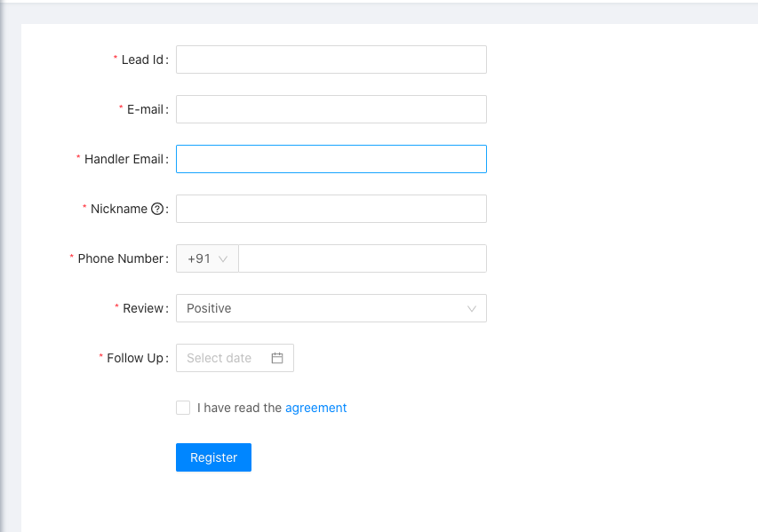Focus the Lead Id input field

(x=331, y=60)
